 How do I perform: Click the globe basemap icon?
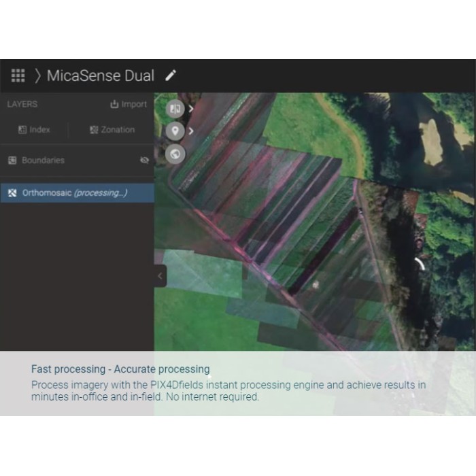click(x=175, y=154)
